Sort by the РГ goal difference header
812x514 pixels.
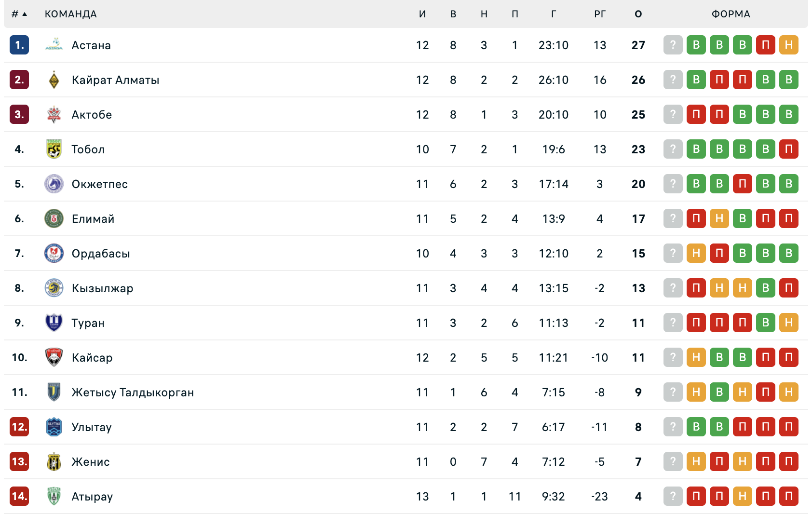tap(600, 14)
